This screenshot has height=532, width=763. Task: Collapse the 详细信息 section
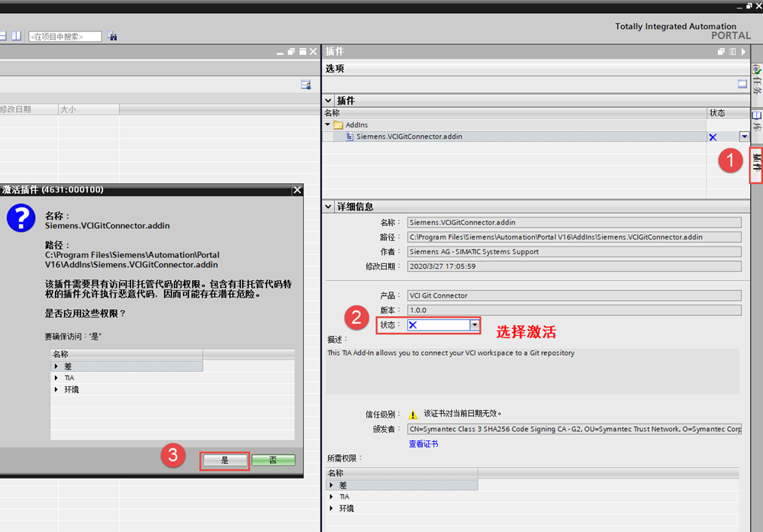(328, 207)
